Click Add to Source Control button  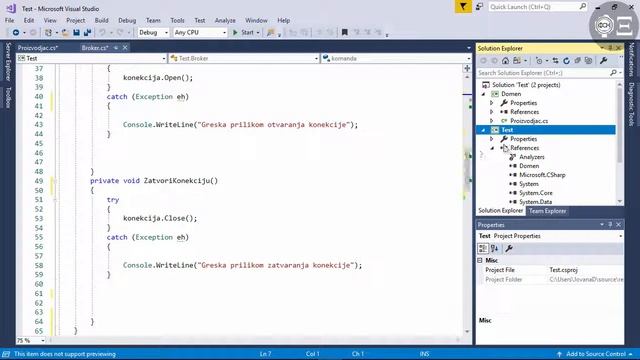click(x=595, y=354)
